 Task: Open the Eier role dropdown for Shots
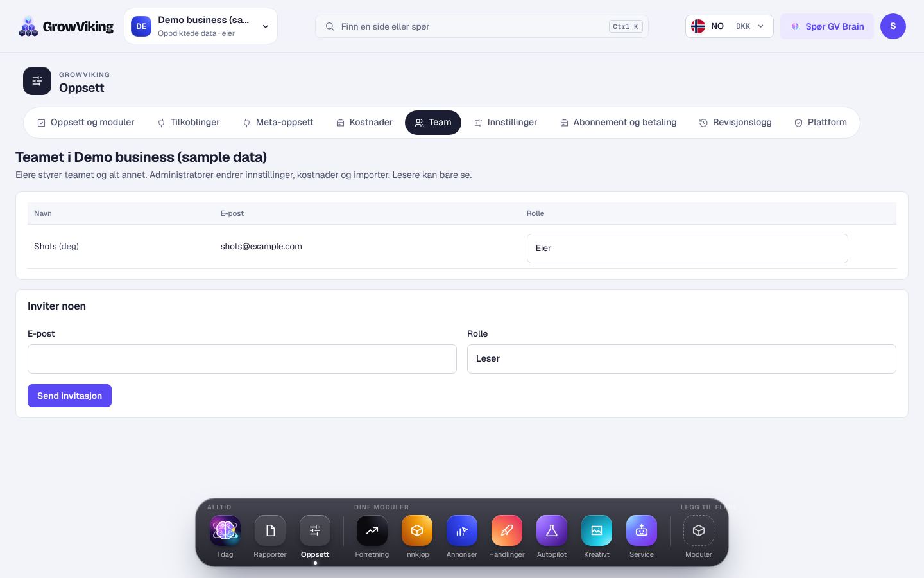pos(687,249)
